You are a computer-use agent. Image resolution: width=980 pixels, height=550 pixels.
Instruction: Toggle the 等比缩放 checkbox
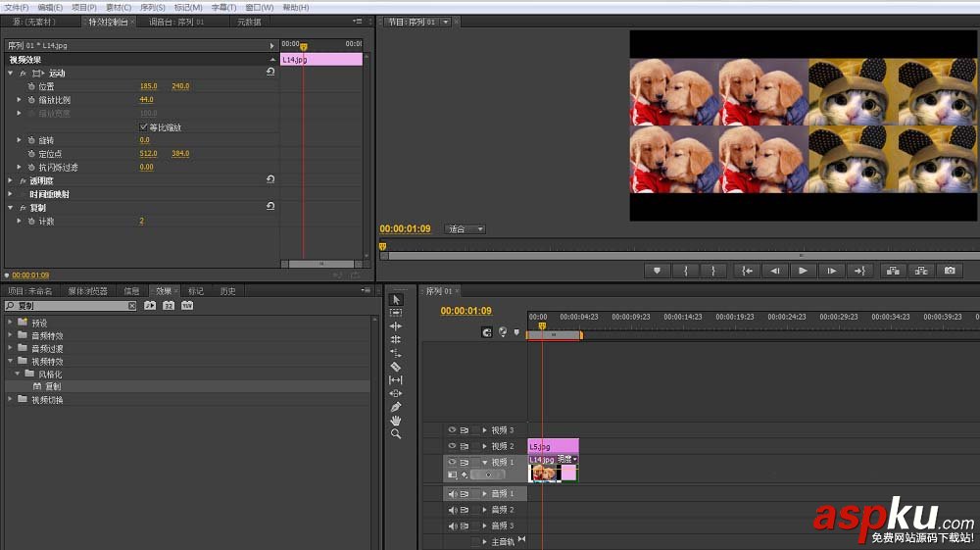point(144,126)
